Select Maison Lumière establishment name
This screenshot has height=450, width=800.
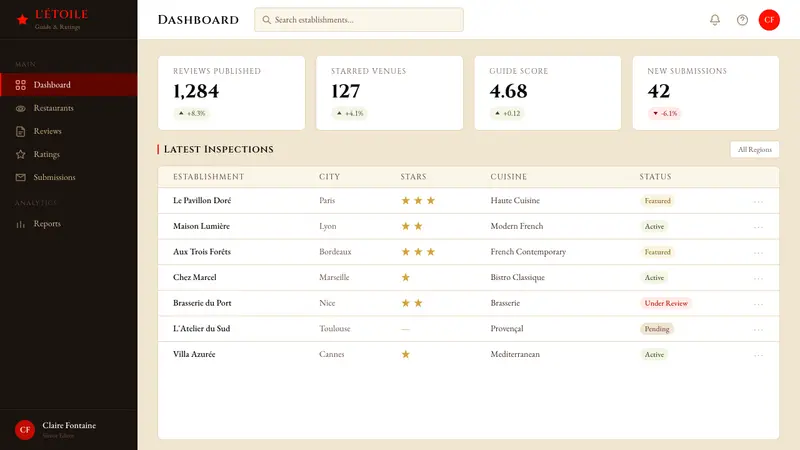(202, 226)
